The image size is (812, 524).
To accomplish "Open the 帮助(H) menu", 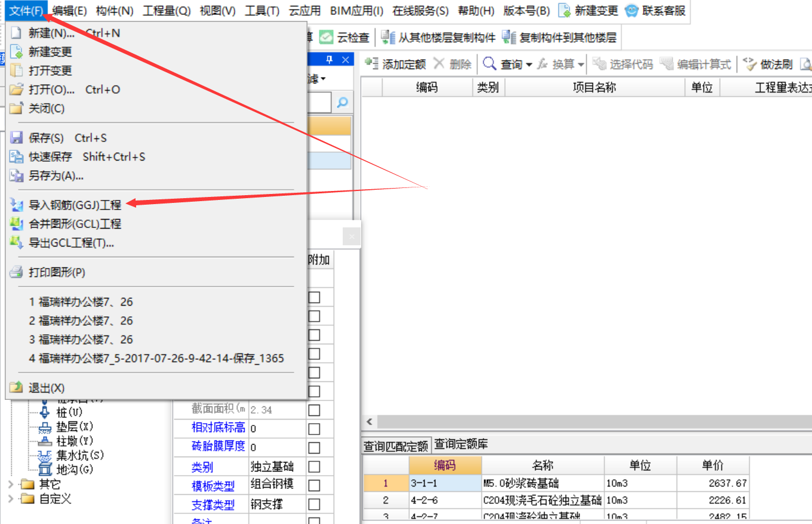I will coord(476,11).
